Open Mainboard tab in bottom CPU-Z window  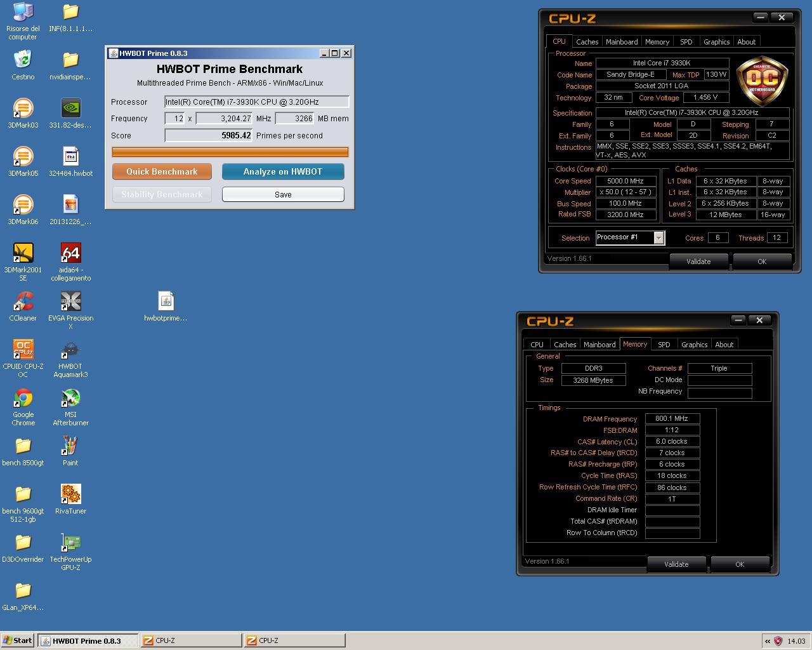[x=599, y=345]
